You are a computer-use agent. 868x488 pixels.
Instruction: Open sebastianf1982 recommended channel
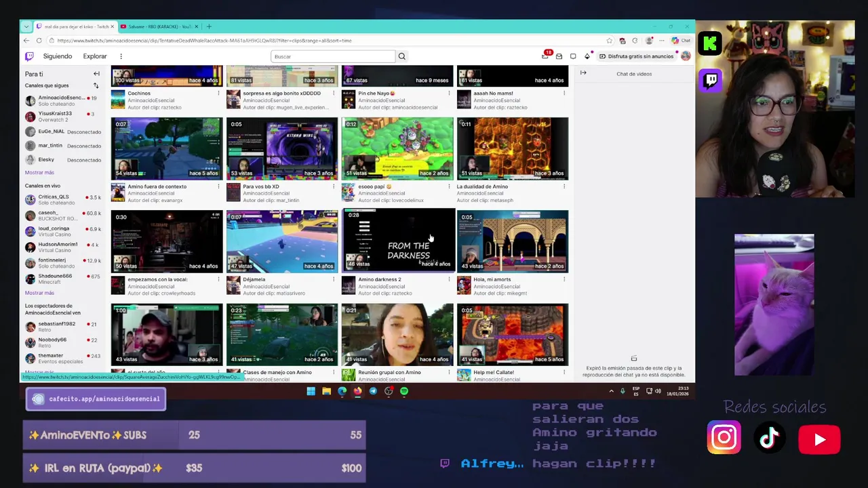pos(62,327)
